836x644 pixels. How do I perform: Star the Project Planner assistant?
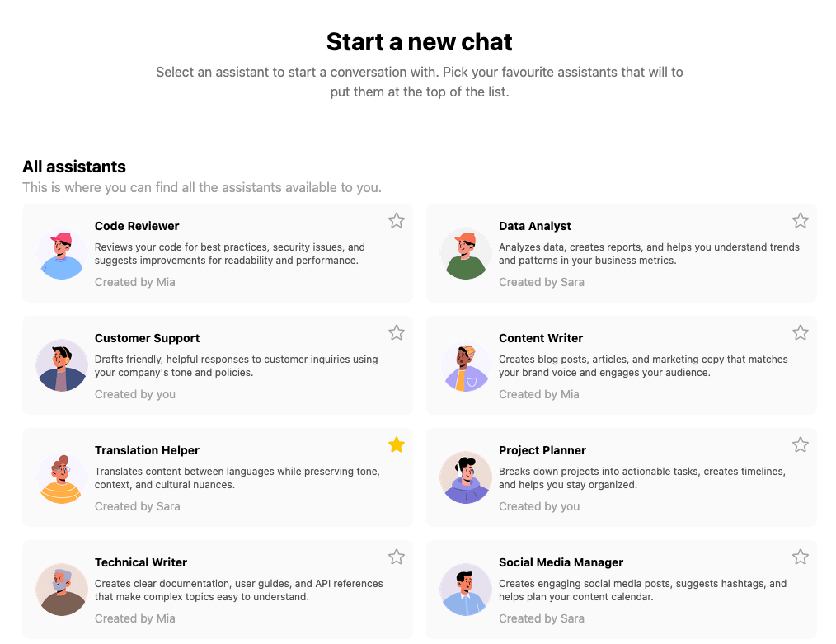point(801,444)
